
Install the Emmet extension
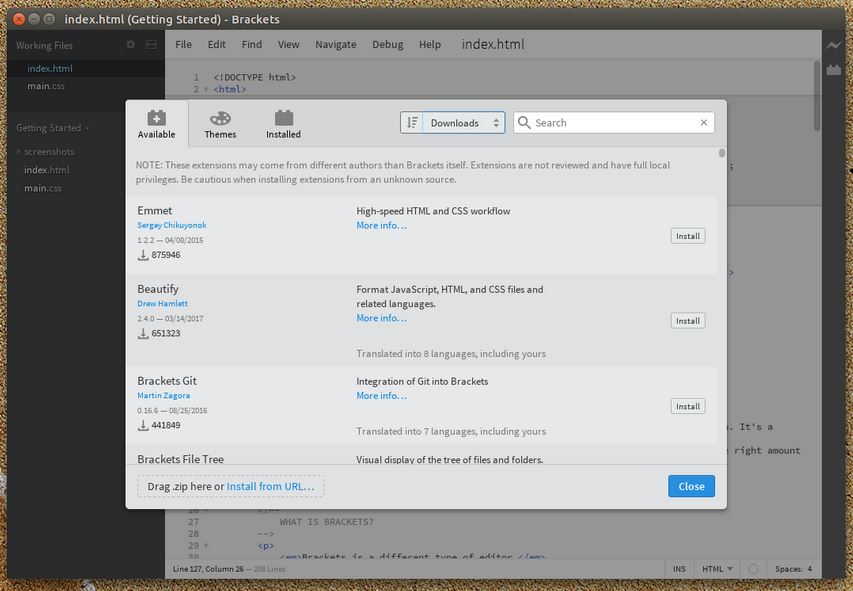point(688,236)
